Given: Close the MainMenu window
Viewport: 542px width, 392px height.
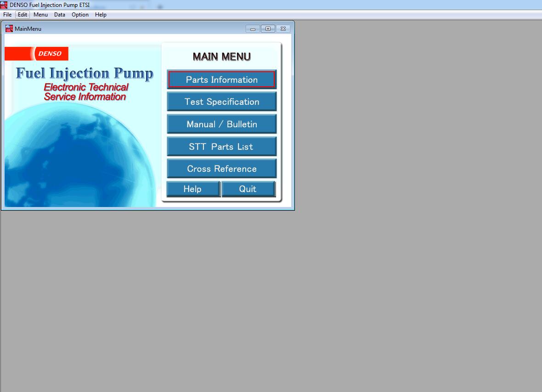Looking at the screenshot, I should click(283, 28).
